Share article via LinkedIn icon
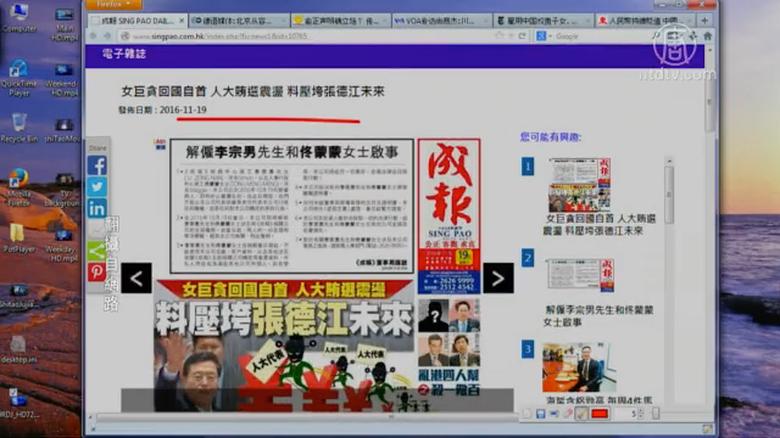Viewport: 780px width, 438px height. pyautogui.click(x=97, y=208)
